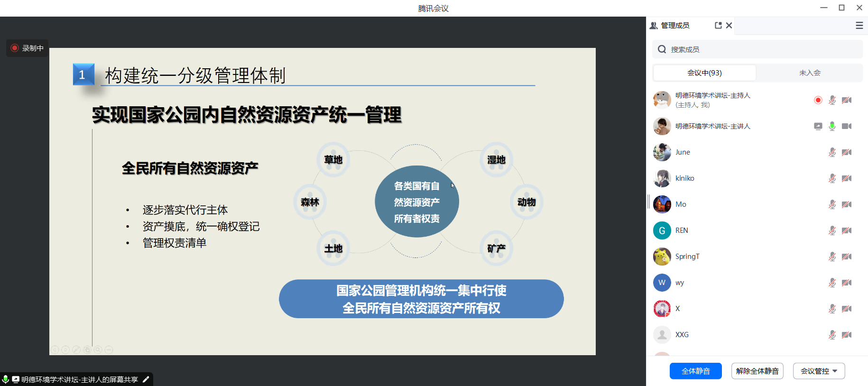Toggle Mo's microphone mute
Image resolution: width=868 pixels, height=386 pixels.
pyautogui.click(x=832, y=204)
